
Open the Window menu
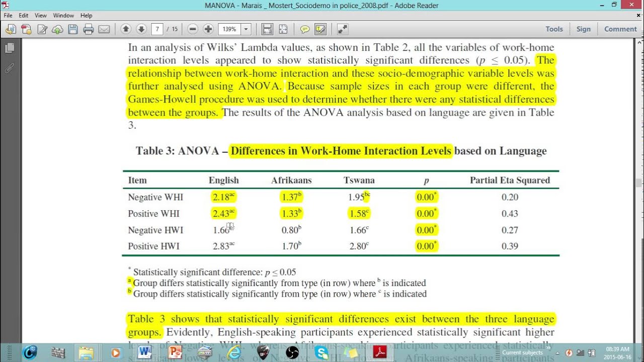coord(64,16)
